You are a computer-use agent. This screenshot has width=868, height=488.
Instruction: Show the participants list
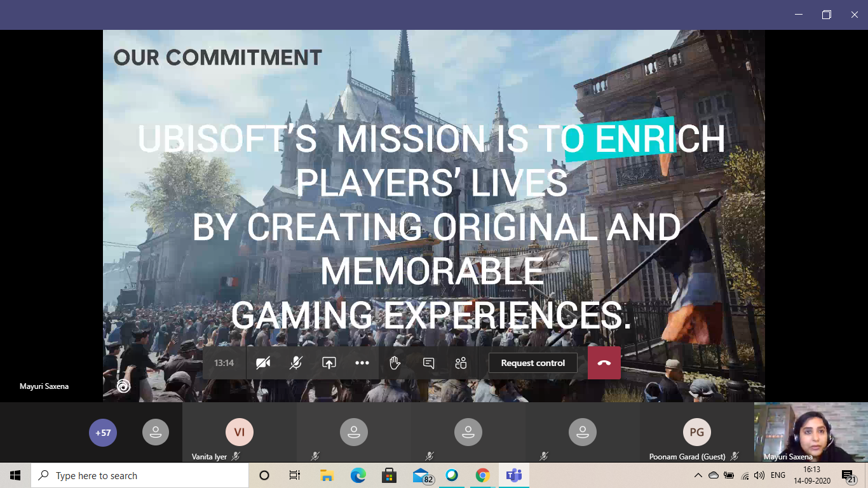(x=460, y=363)
